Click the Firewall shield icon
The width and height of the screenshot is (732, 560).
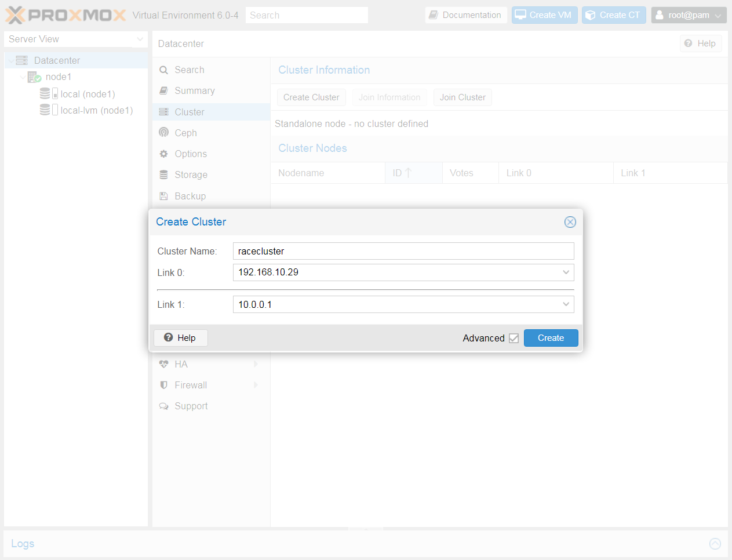164,385
